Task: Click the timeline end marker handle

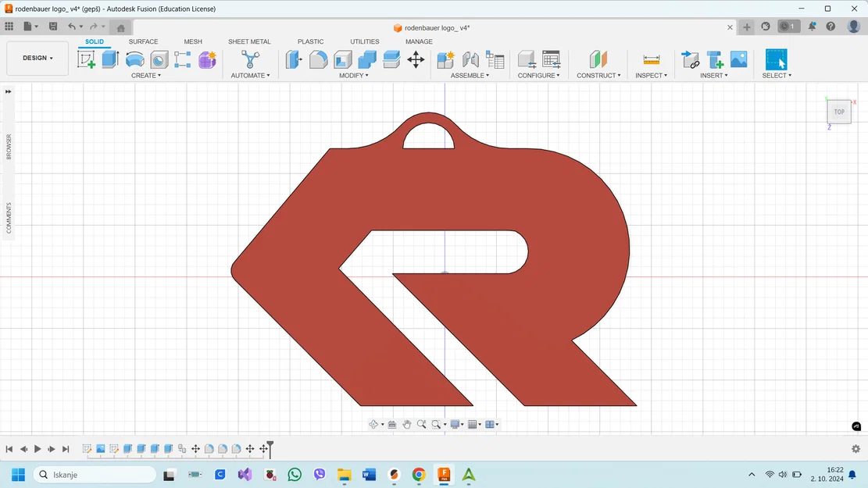Action: tap(270, 448)
